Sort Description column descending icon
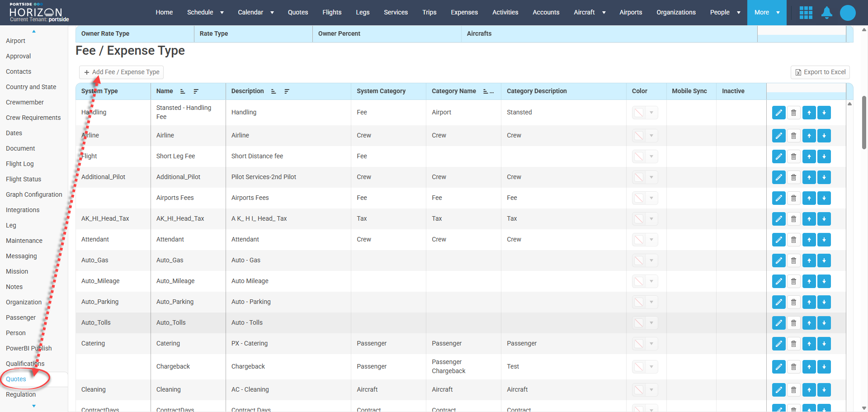 [287, 91]
